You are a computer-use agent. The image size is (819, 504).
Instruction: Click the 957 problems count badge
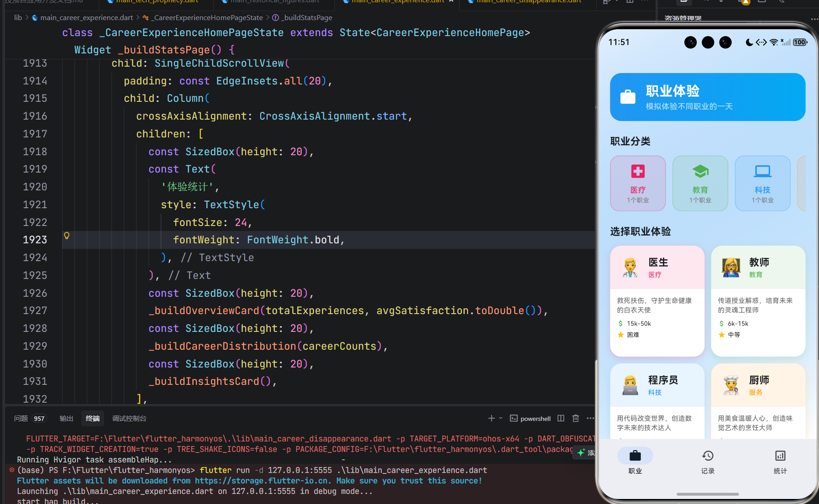39,419
